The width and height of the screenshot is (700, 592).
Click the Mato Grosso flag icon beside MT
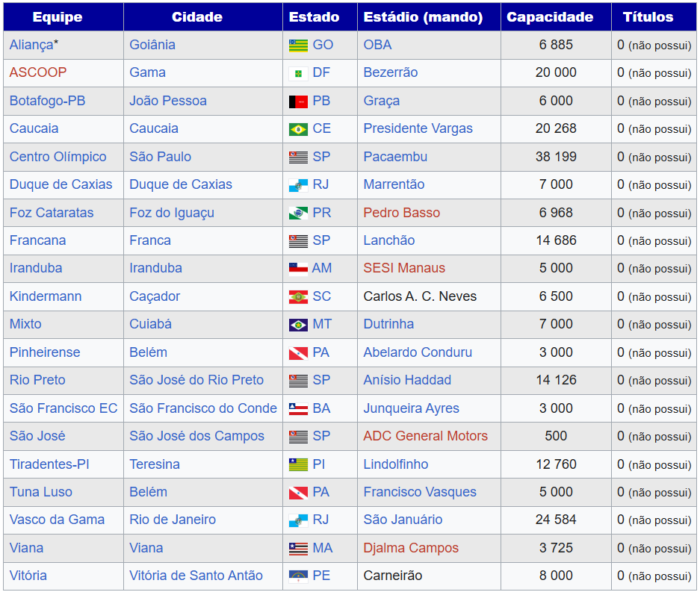click(298, 325)
